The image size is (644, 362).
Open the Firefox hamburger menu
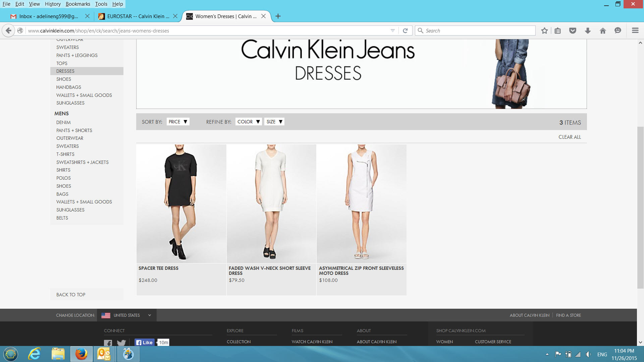coord(635,31)
